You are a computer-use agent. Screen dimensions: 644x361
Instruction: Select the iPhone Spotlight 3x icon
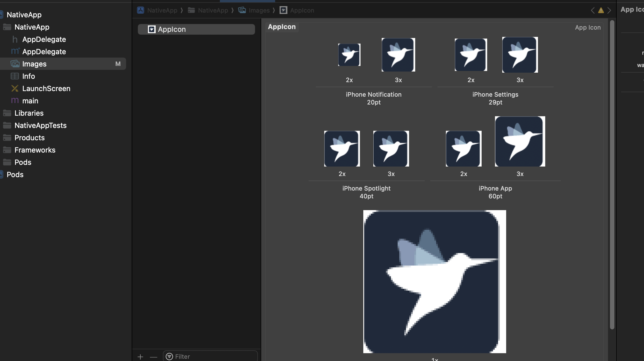[x=391, y=149]
